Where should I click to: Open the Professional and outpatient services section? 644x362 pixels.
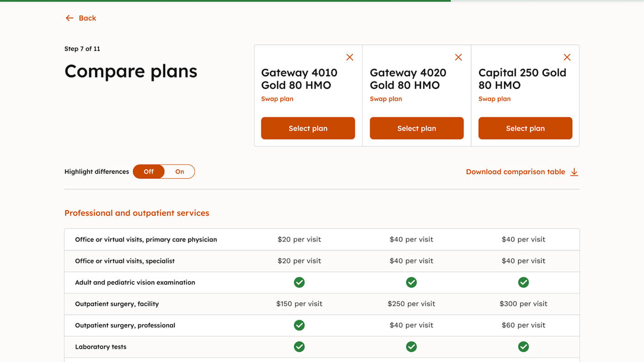point(137,213)
